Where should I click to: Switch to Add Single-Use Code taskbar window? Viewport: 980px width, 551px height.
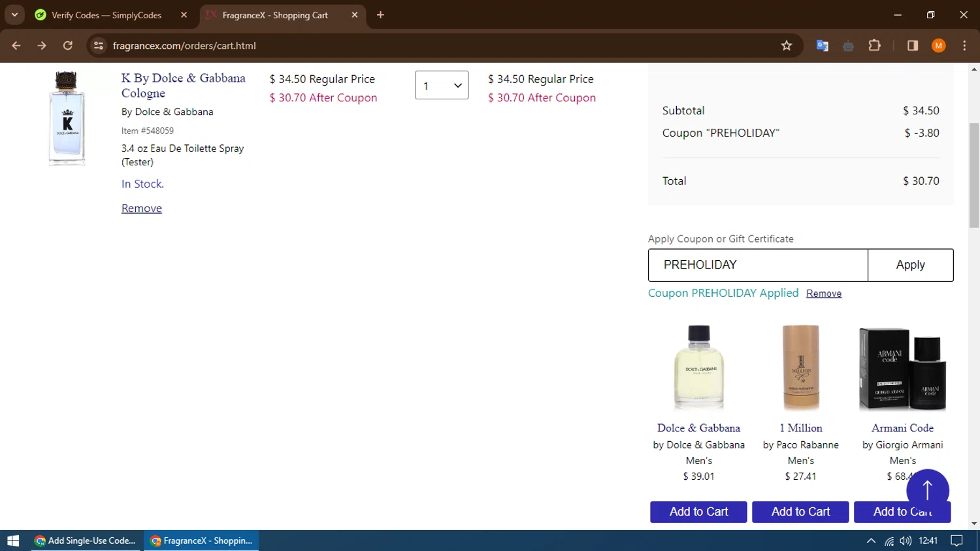[x=86, y=541]
